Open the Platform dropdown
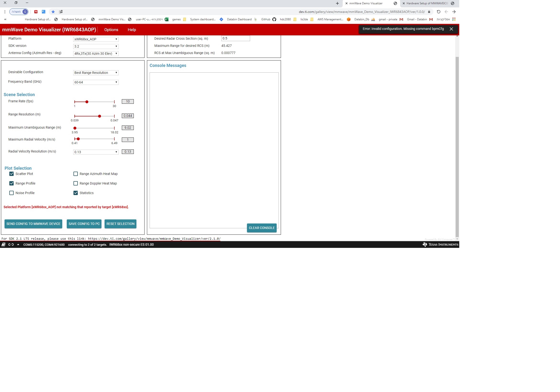 pos(96,39)
